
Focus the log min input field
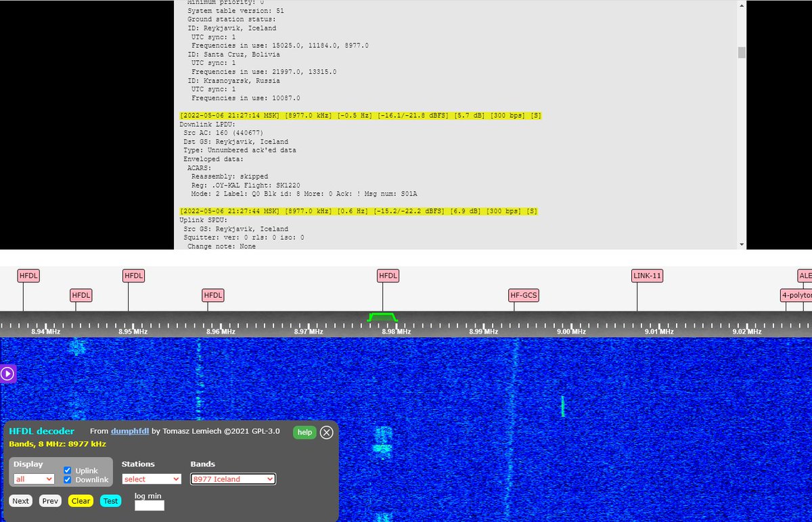click(x=150, y=505)
